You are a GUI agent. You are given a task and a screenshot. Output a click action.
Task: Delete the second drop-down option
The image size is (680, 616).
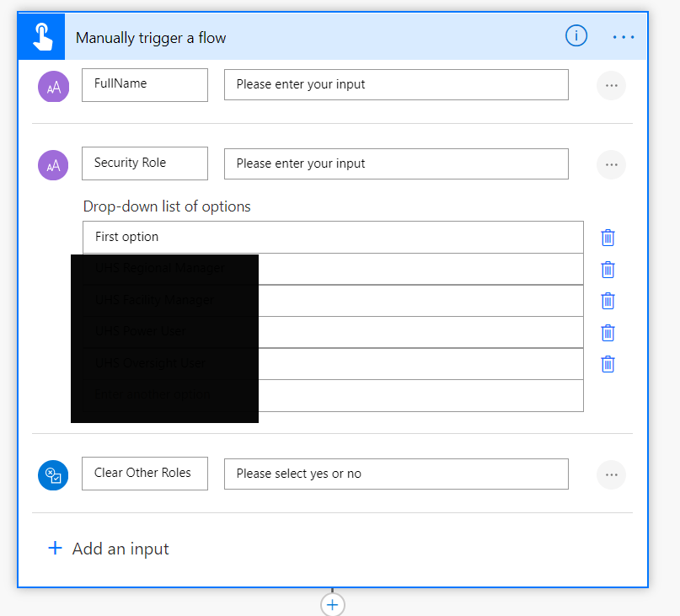click(x=608, y=270)
